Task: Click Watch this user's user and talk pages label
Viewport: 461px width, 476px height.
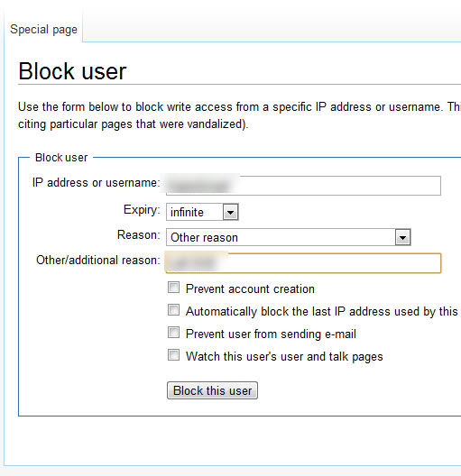Action: click(x=284, y=357)
